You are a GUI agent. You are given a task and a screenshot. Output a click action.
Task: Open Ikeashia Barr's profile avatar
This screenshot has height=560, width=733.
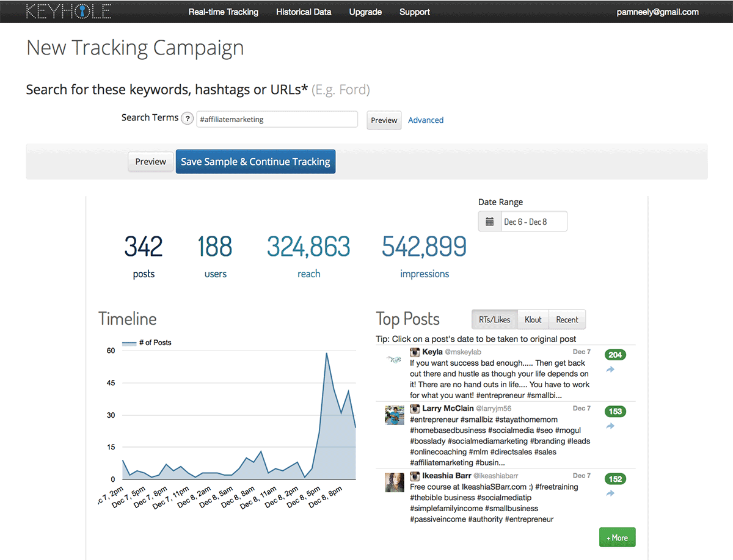395,482
